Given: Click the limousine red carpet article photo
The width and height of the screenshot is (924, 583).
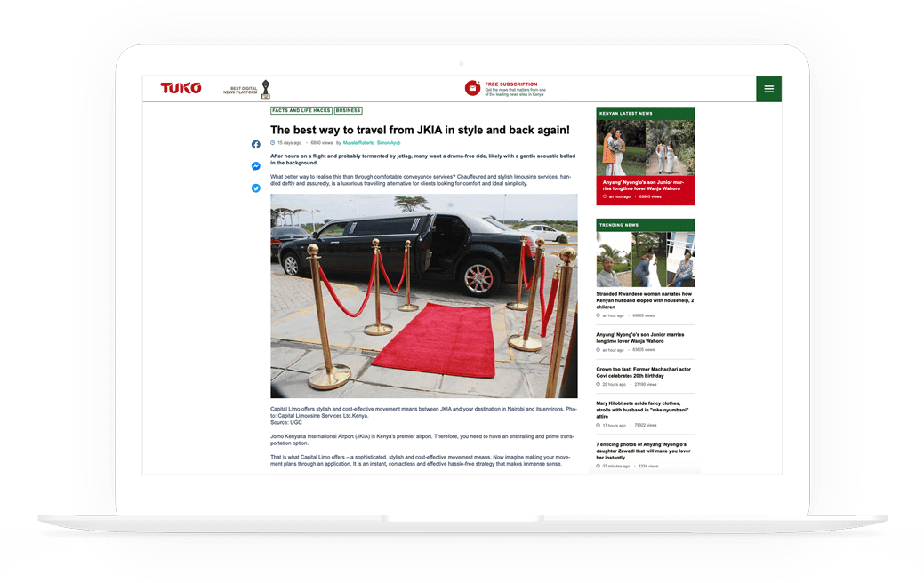Looking at the screenshot, I should click(x=425, y=298).
